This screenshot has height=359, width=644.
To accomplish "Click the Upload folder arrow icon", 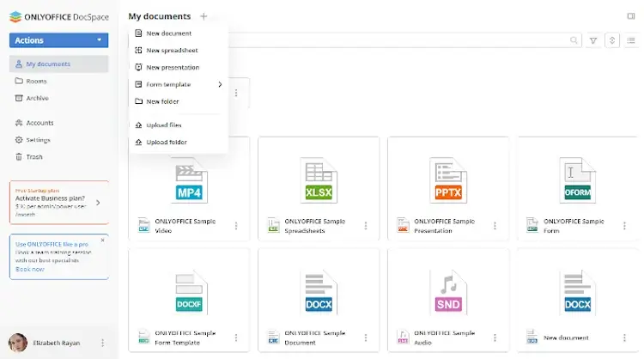I will coord(138,142).
